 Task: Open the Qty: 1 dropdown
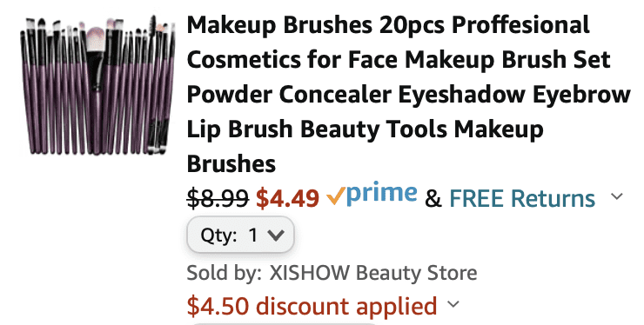[241, 235]
